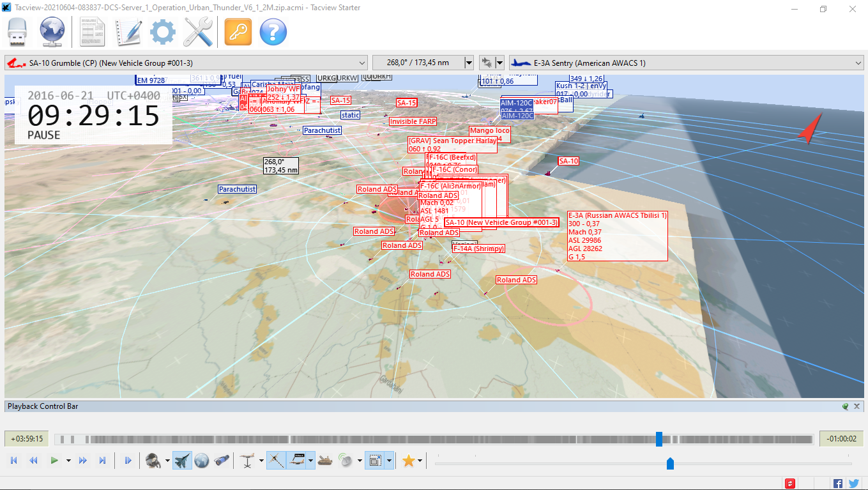Image resolution: width=868 pixels, height=490 pixels.
Task: Open the Twitter icon in status bar
Action: point(854,484)
